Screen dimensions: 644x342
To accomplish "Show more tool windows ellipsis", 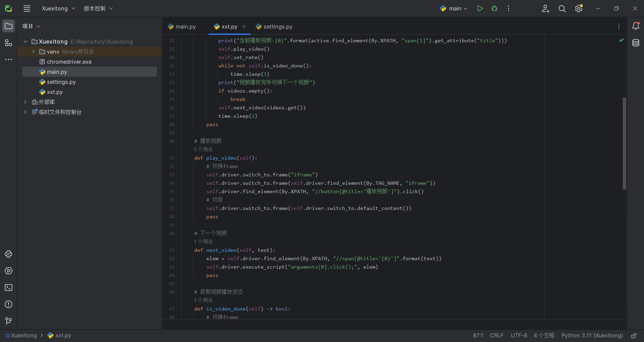I will [x=8, y=60].
